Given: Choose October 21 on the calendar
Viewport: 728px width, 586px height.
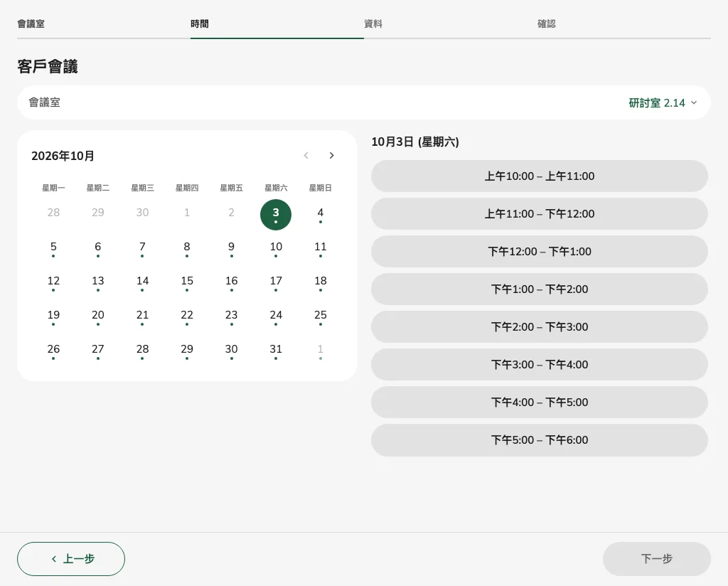Looking at the screenshot, I should (x=142, y=317).
